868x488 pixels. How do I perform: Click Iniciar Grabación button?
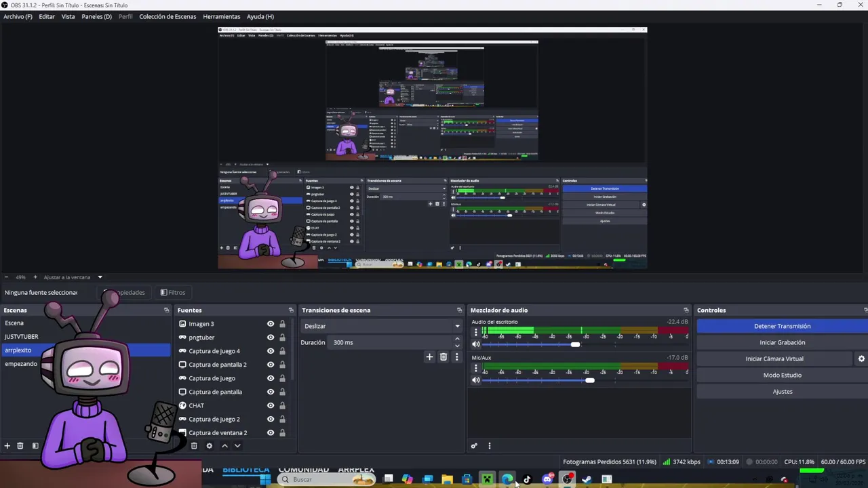[782, 342]
